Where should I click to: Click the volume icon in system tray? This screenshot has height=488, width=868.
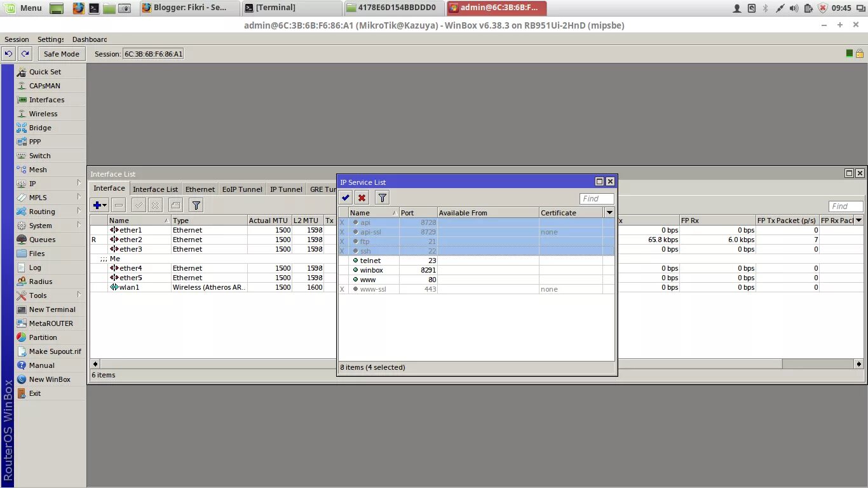coord(794,8)
